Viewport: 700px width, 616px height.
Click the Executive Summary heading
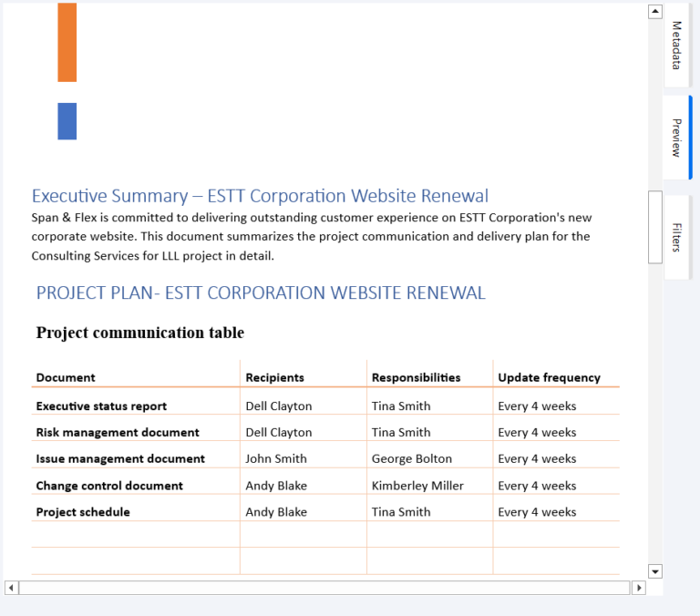260,196
